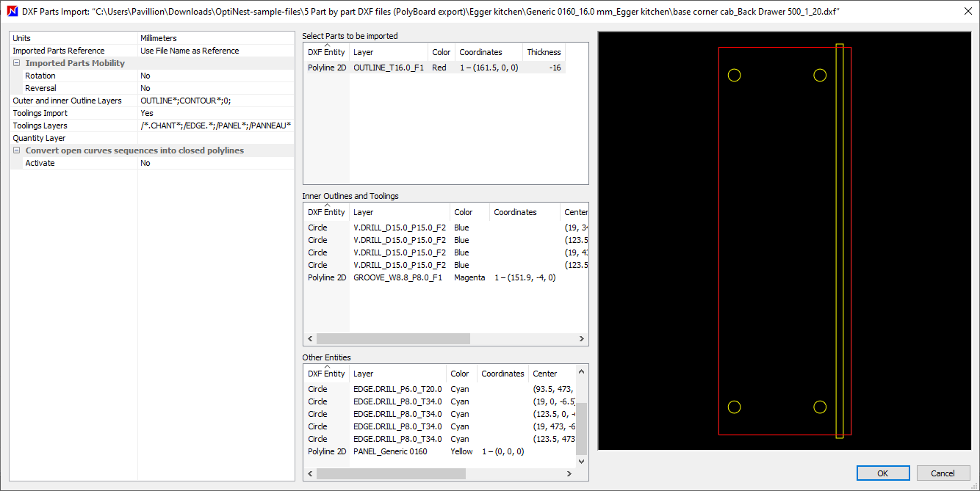This screenshot has height=491, width=980.
Task: Click the Other Entities horizontal scrollbar thumb
Action: 391,474
